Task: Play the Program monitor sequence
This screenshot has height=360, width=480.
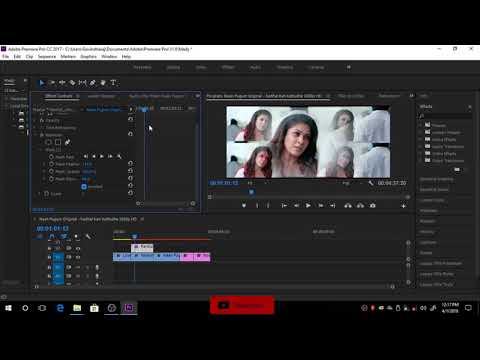Action: (x=308, y=206)
